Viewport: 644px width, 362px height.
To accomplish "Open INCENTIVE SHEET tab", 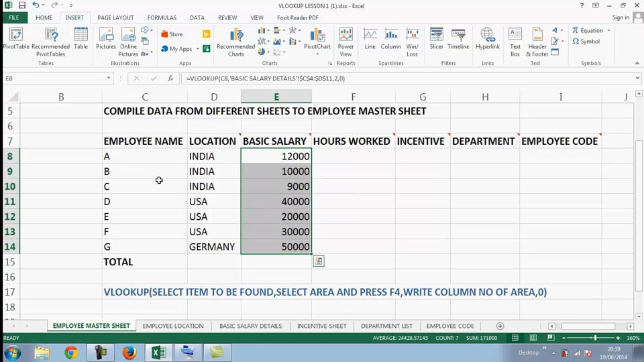I will [x=321, y=326].
